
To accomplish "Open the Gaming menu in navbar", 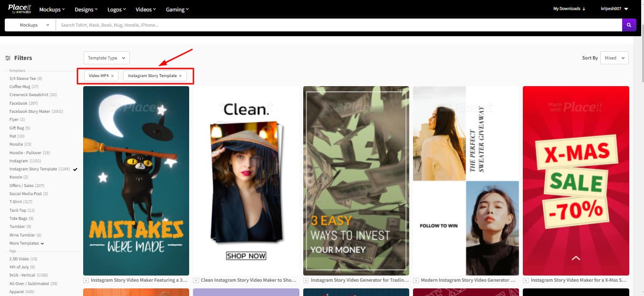I will pyautogui.click(x=177, y=10).
